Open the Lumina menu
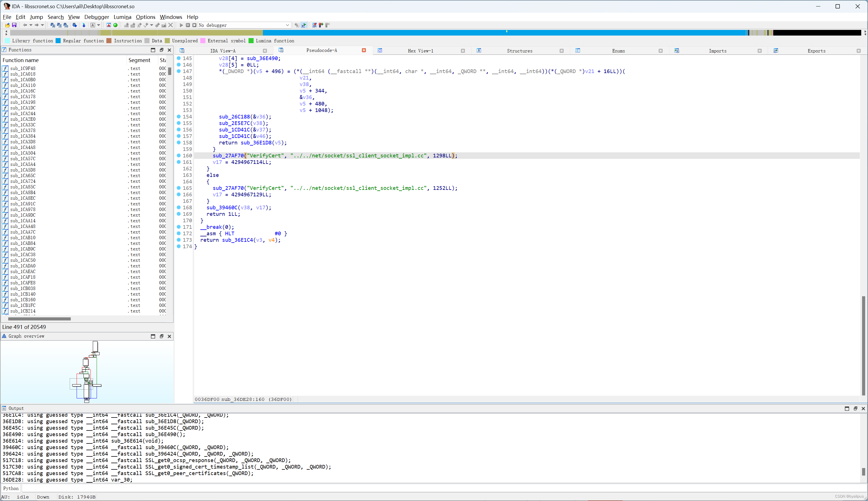The width and height of the screenshot is (868, 501). coord(122,17)
